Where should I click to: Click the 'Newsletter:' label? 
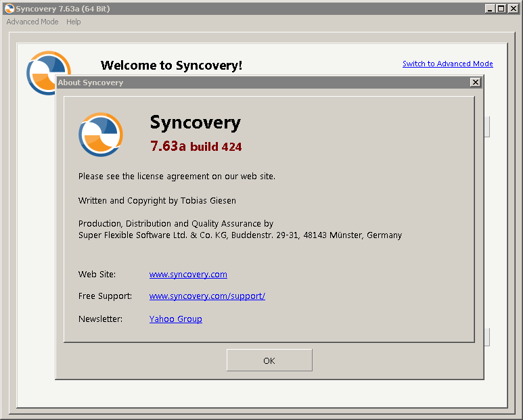point(100,319)
